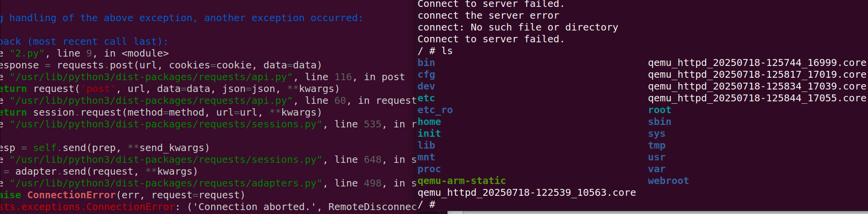The width and height of the screenshot is (868, 214).
Task: Click the 'root' directory listing
Action: pyautogui.click(x=660, y=110)
